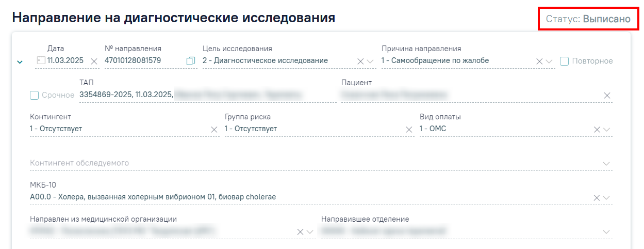Clear Вид оплаты value with X icon
This screenshot has height=249, width=644.
click(597, 130)
